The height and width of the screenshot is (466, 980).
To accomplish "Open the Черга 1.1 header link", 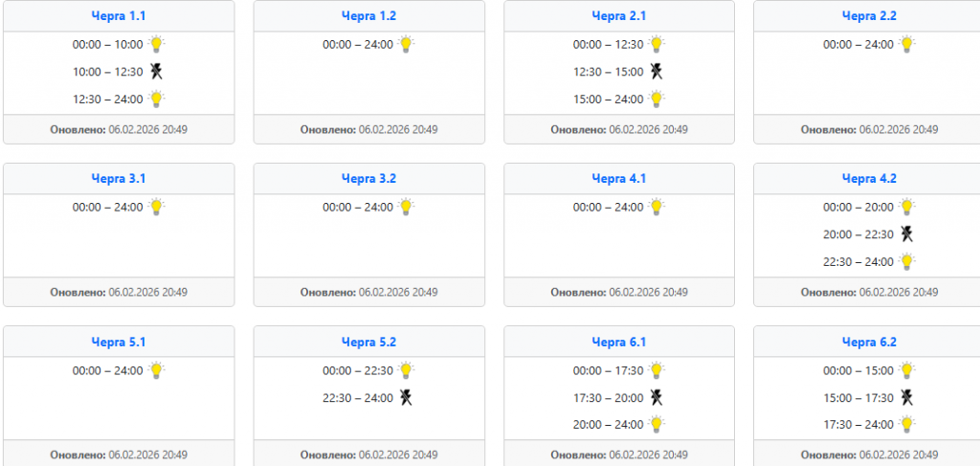I will coord(119,15).
